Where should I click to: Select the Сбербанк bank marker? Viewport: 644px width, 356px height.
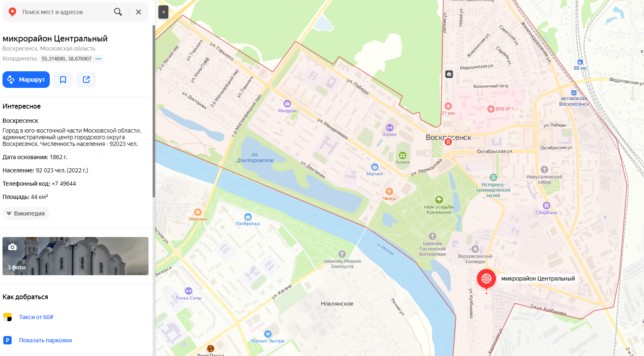pyautogui.click(x=547, y=206)
